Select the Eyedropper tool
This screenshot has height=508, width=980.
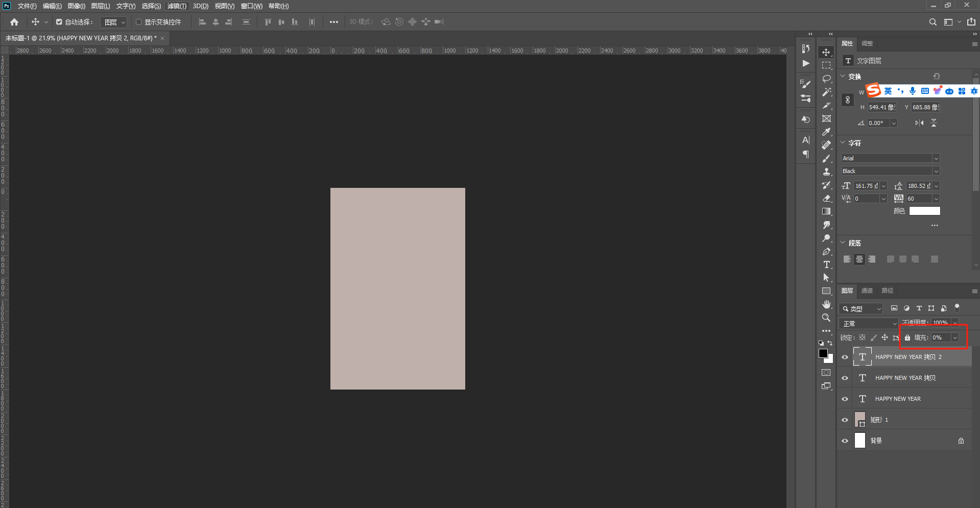click(x=826, y=132)
